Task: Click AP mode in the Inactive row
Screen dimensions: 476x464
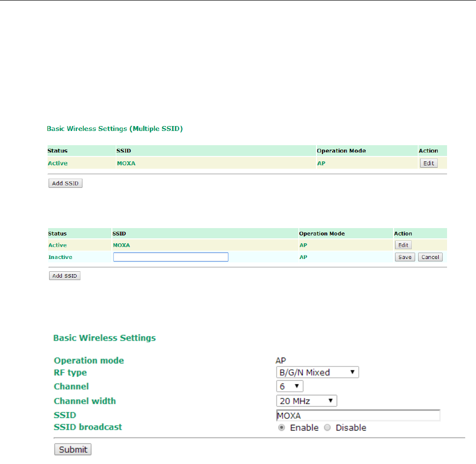Action: coord(303,257)
